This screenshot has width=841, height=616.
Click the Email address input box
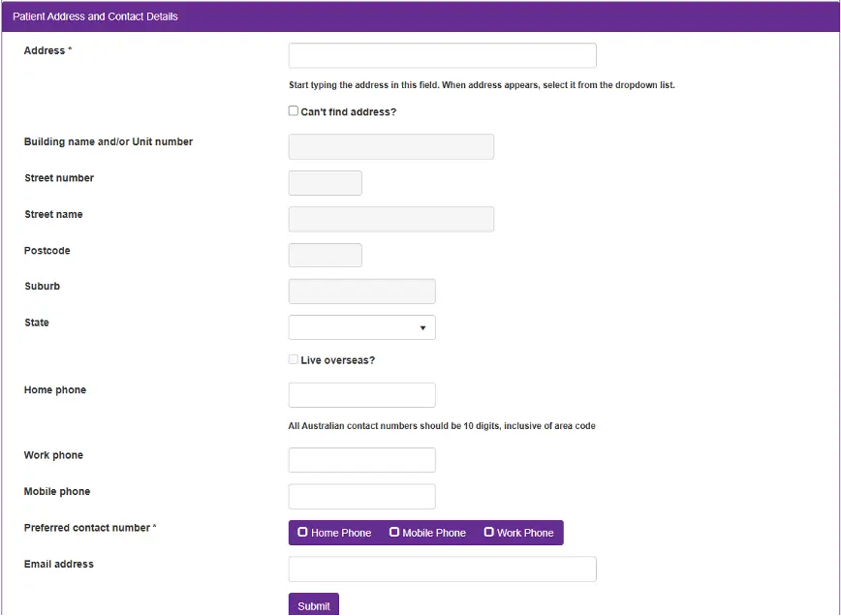[441, 569]
